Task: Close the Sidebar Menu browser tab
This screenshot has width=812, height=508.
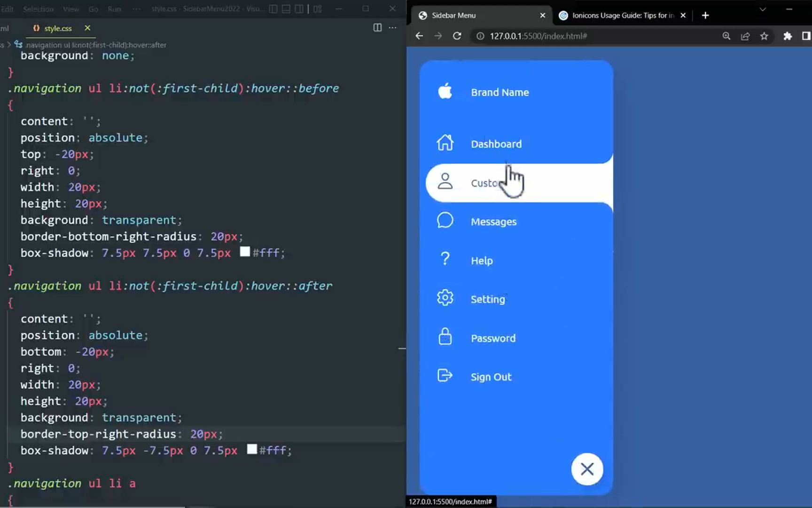Action: click(x=542, y=16)
